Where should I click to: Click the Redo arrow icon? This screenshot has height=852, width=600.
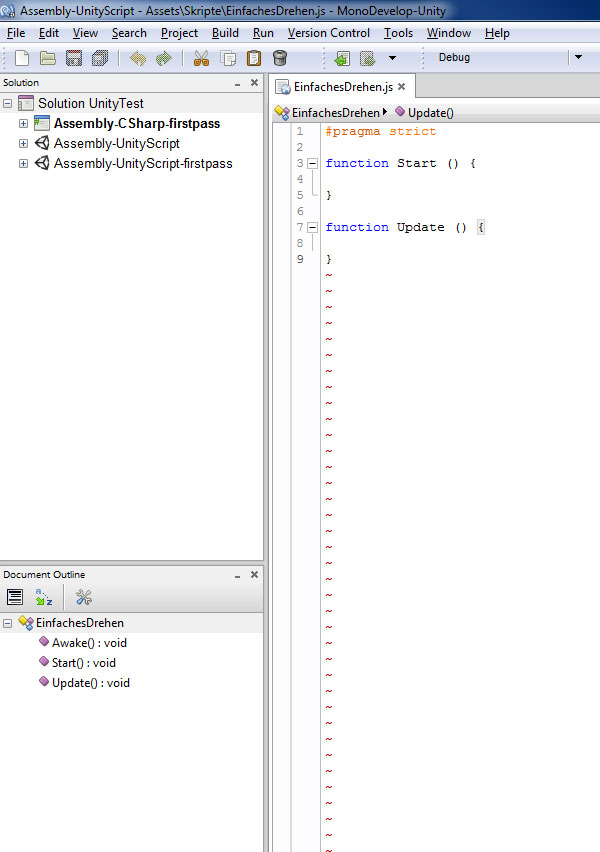click(x=164, y=58)
